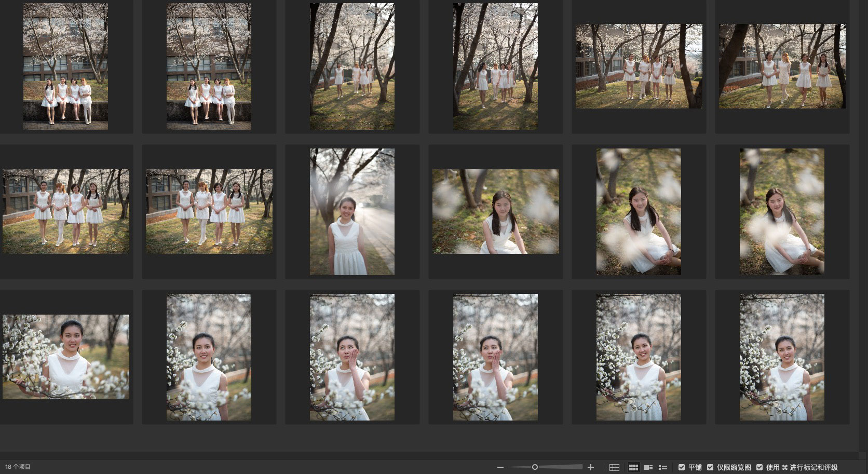Select the top-right landscape photo of four girls walking
Image resolution: width=868 pixels, height=474 pixels.
click(782, 66)
